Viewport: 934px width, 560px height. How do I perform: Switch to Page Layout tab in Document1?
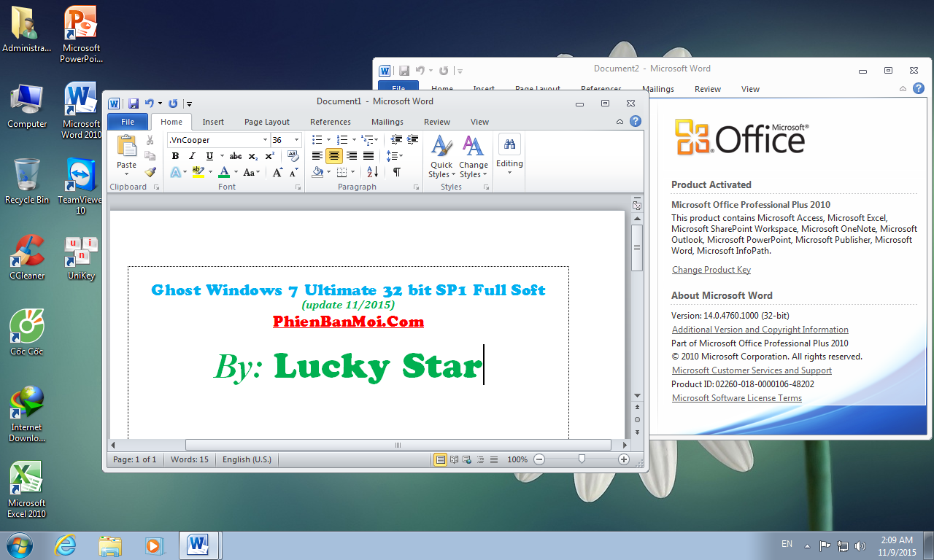tap(267, 122)
